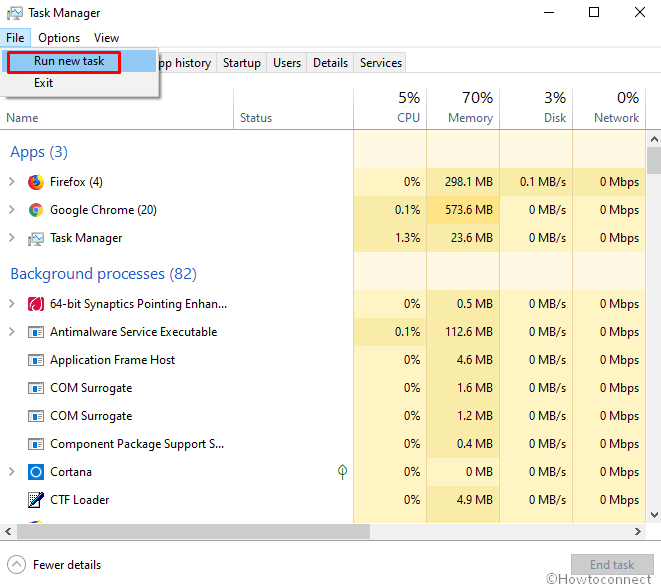The image size is (661, 587).
Task: Sort by the Name column header
Action: click(x=22, y=118)
